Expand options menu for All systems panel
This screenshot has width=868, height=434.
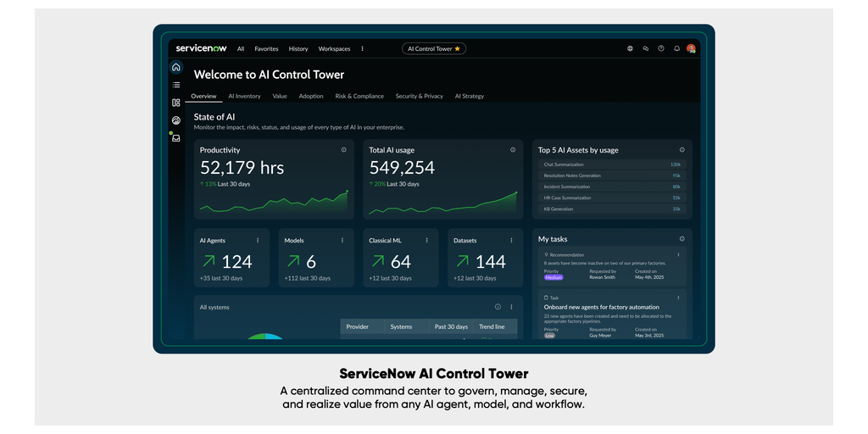coord(511,307)
